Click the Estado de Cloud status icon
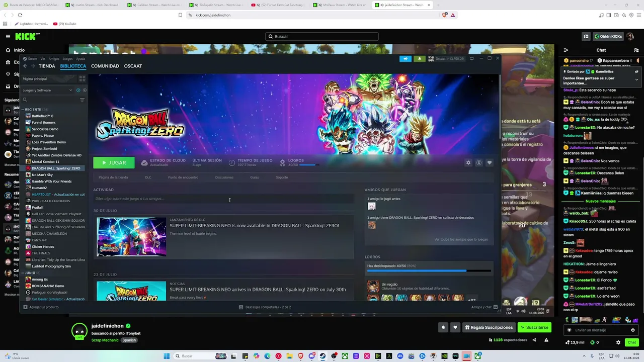Screen dimensions: 644x362 tap(144, 163)
